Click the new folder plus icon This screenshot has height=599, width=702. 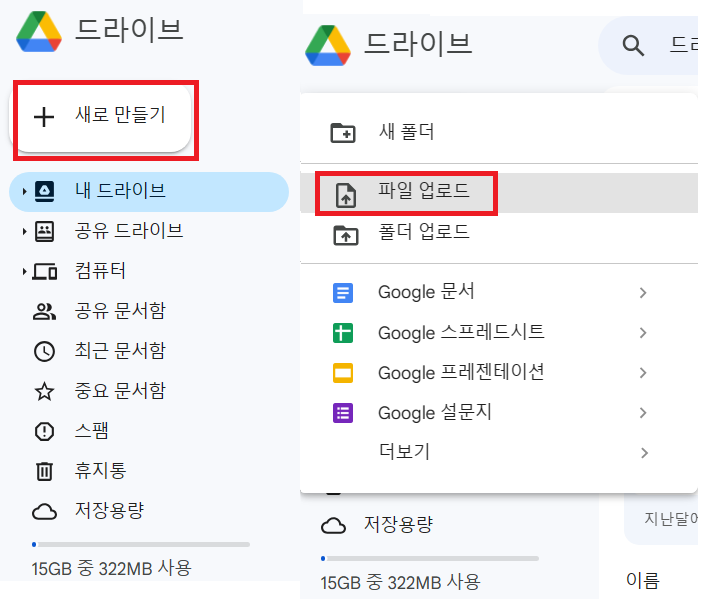coord(343,133)
